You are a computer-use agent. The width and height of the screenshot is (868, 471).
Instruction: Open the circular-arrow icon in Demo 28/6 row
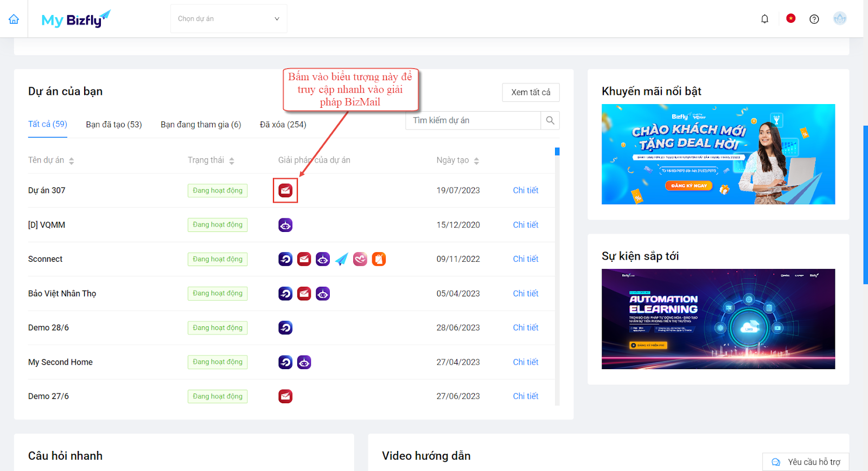click(x=285, y=328)
